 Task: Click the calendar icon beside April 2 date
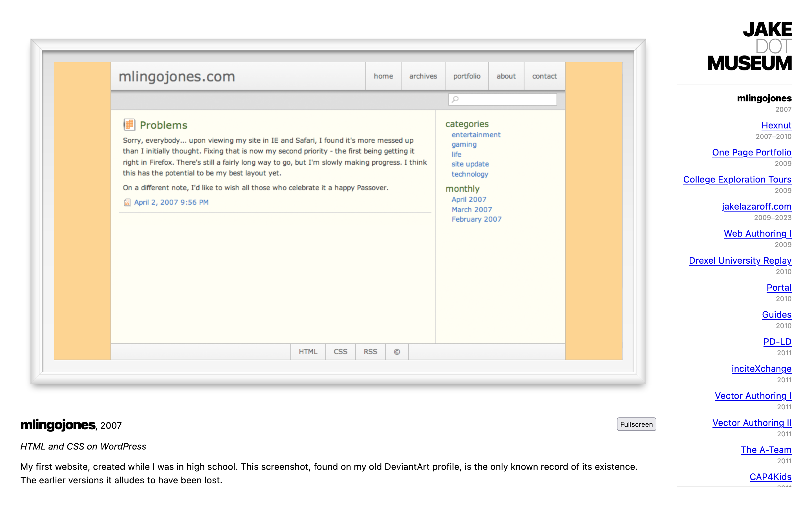click(x=127, y=202)
